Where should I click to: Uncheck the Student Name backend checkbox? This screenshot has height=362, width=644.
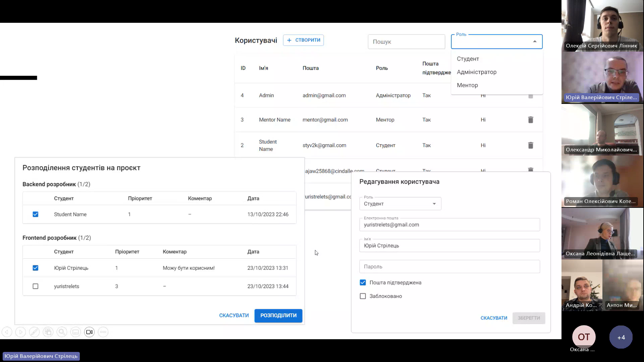tap(36, 214)
